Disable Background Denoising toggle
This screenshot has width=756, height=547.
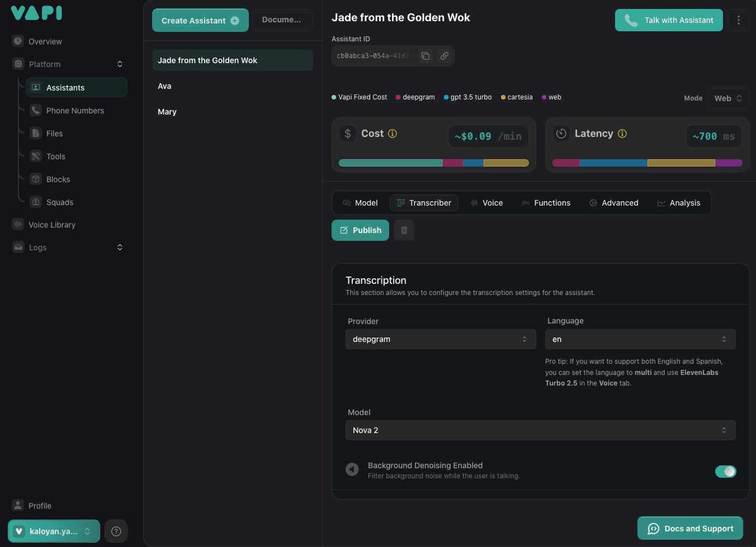pos(725,472)
